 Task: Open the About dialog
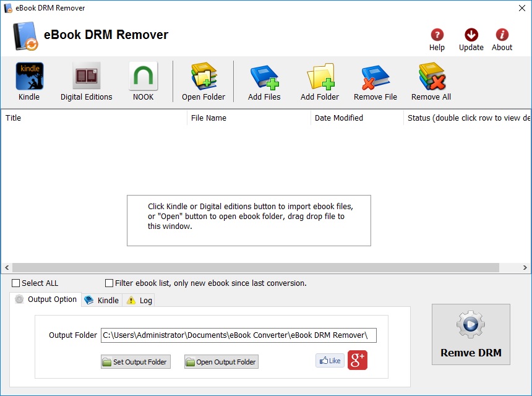click(502, 40)
